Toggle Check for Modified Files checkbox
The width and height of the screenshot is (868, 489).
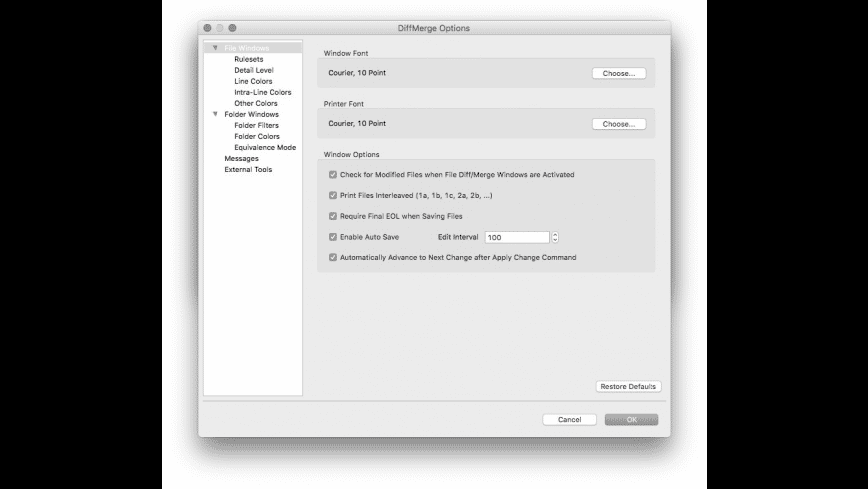[x=333, y=175]
